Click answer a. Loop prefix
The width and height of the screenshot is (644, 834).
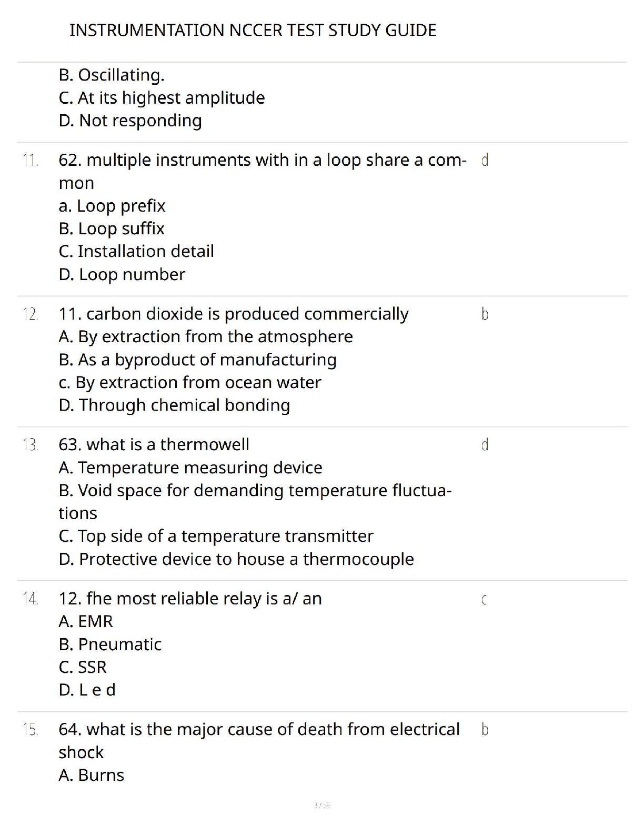[112, 206]
